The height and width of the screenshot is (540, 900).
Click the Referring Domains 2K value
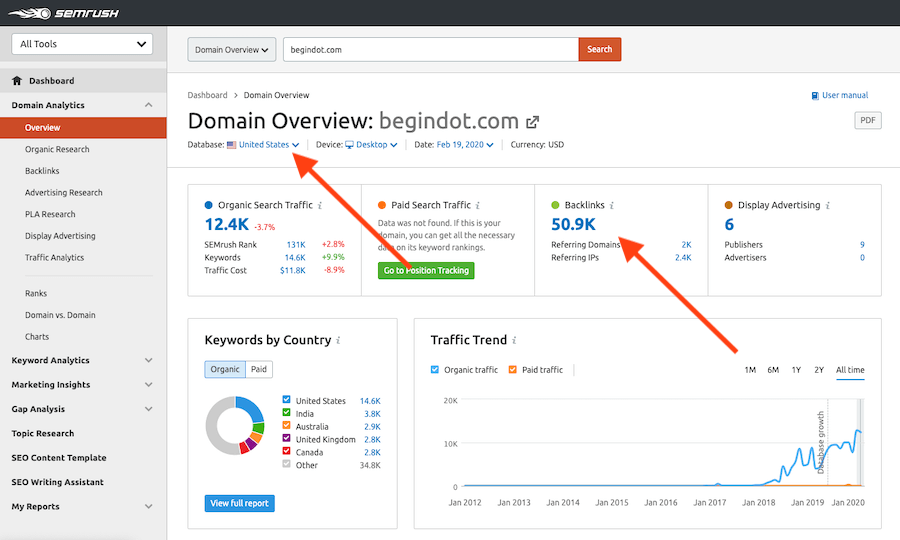point(686,244)
